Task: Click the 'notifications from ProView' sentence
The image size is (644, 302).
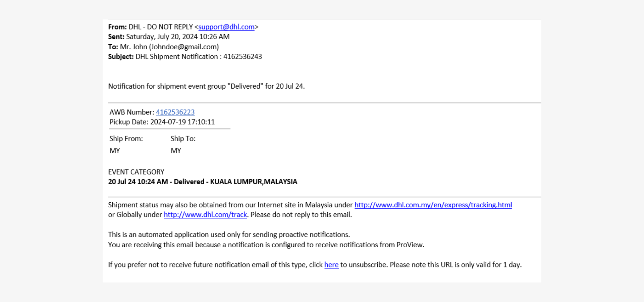Action: click(x=266, y=245)
